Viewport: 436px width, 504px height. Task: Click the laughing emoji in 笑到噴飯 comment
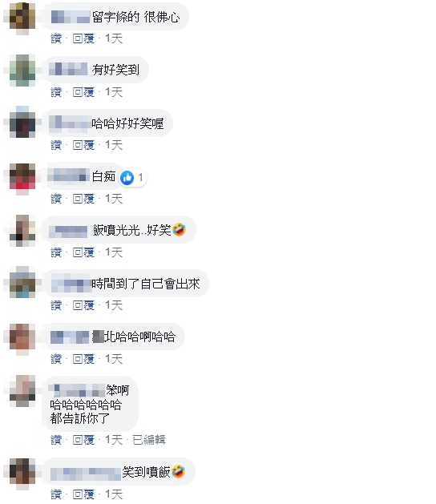pyautogui.click(x=179, y=471)
